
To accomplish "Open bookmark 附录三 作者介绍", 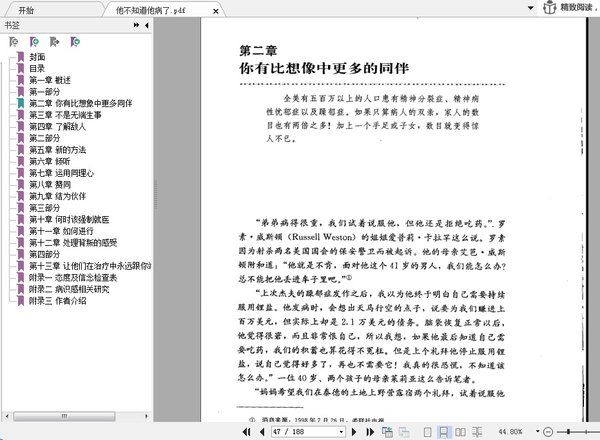I will [x=57, y=300].
